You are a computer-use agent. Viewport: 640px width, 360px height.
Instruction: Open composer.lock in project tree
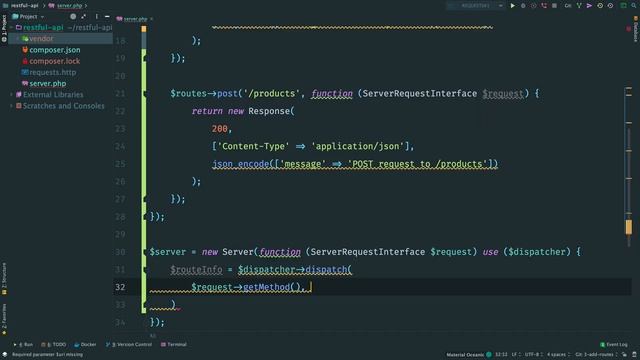pyautogui.click(x=55, y=61)
